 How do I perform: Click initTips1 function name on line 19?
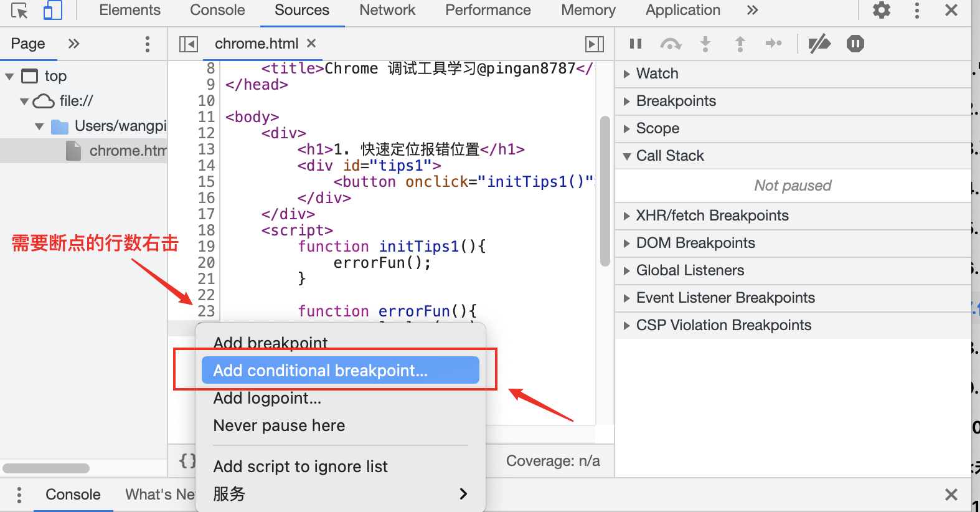(418, 246)
